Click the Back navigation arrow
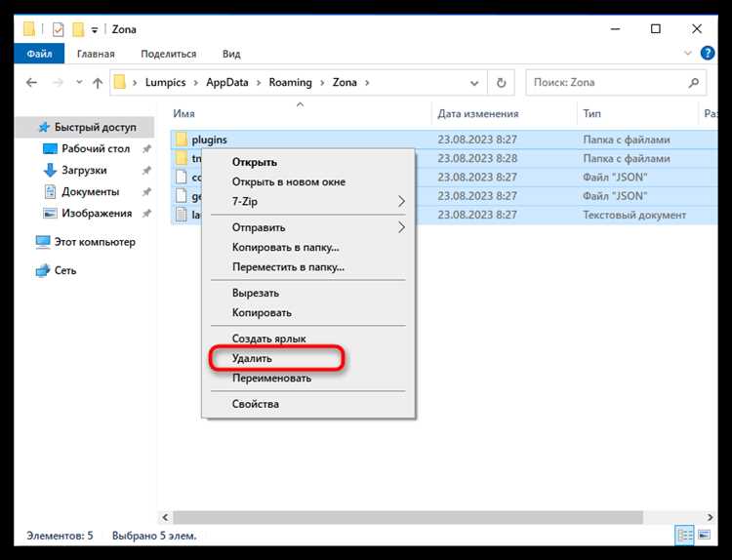Image resolution: width=732 pixels, height=560 pixels. (32, 83)
